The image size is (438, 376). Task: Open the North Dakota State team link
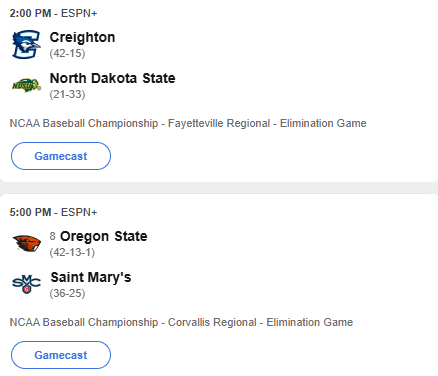pyautogui.click(x=112, y=78)
